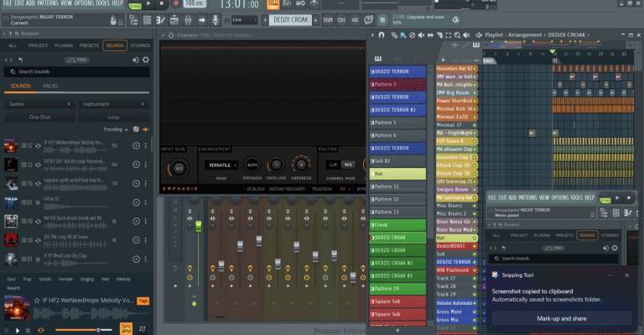
Task: Click the green master fader in mixer
Action: [199, 226]
